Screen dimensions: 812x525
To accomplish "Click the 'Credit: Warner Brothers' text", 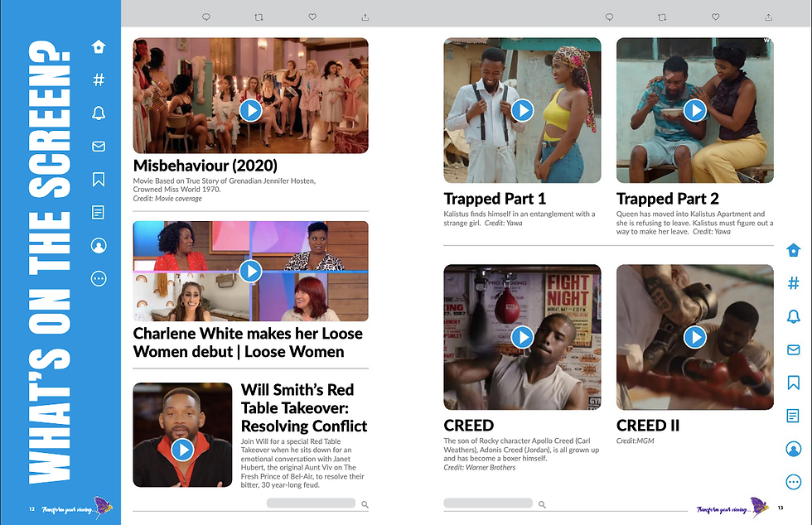I will coord(480,468).
